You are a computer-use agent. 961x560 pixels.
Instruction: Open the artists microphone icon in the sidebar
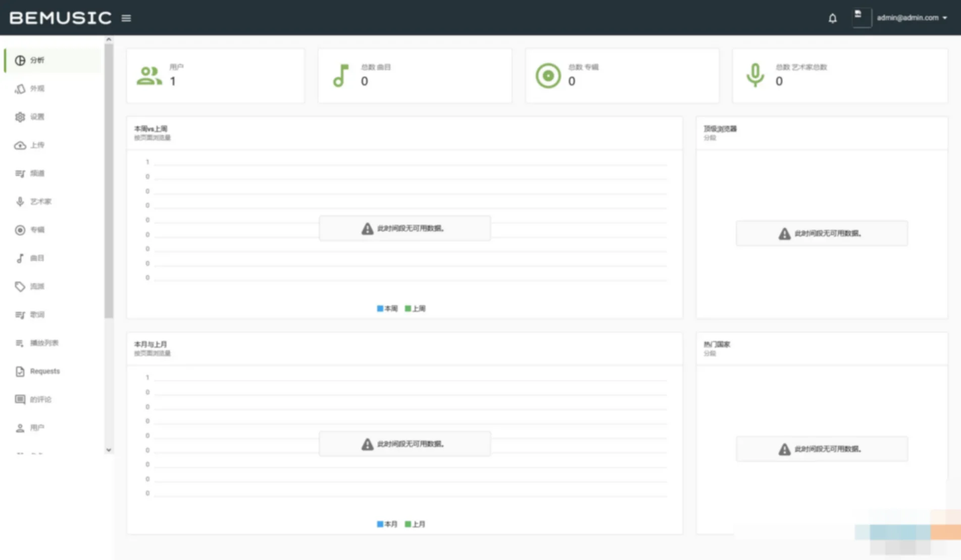20,202
